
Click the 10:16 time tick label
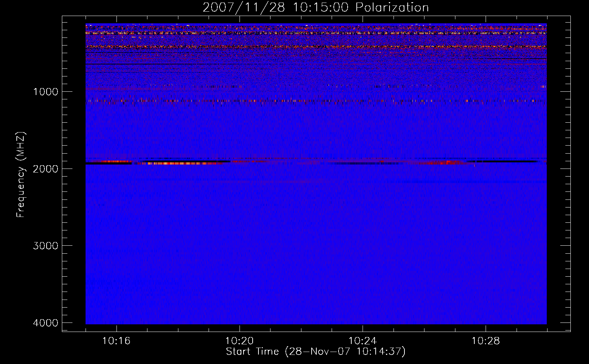click(x=116, y=341)
